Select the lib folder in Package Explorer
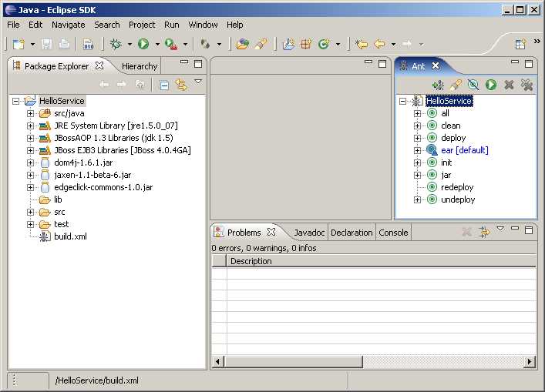This screenshot has width=545, height=392. pos(58,199)
